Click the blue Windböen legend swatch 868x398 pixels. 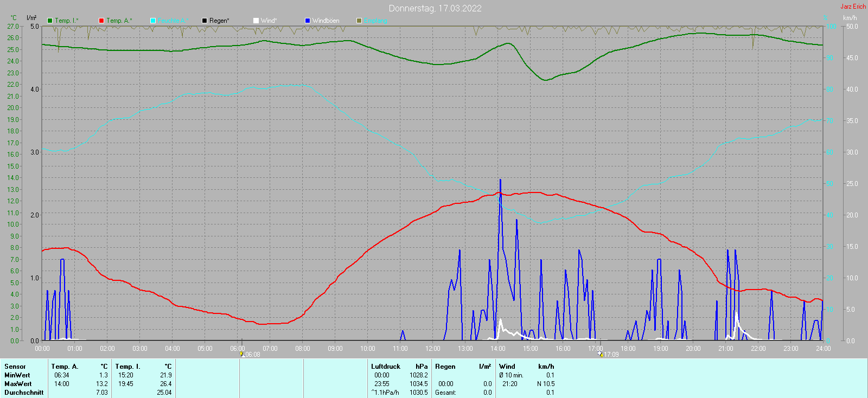click(x=308, y=21)
